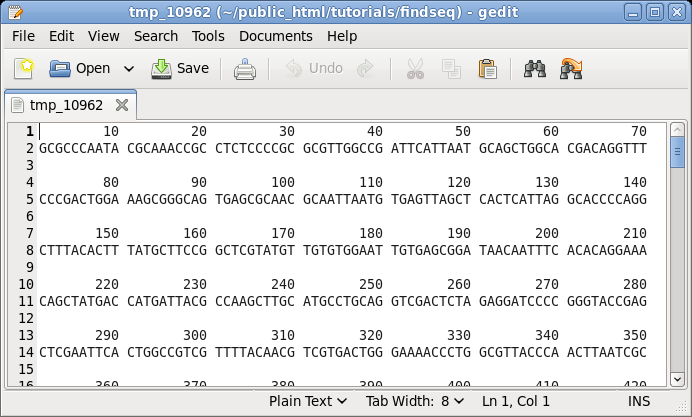Image resolution: width=692 pixels, height=417 pixels.
Task: Select the tmp_10962 document tab
Action: click(x=66, y=105)
